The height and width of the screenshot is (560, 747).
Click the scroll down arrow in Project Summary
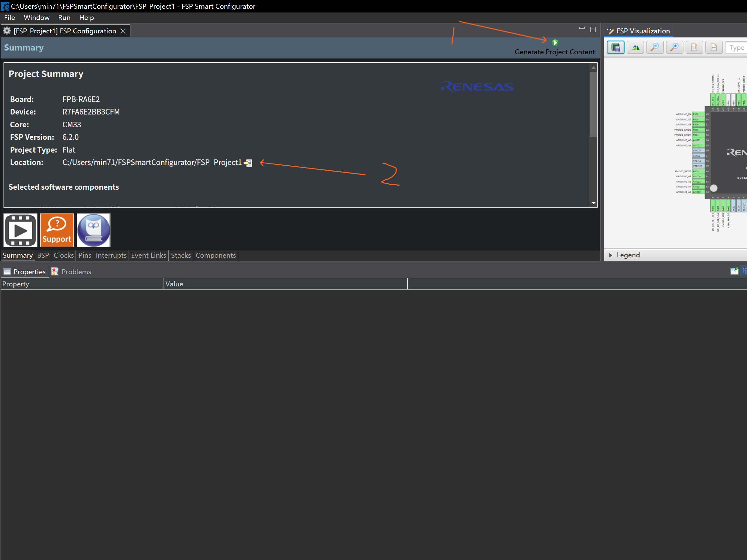pyautogui.click(x=593, y=203)
